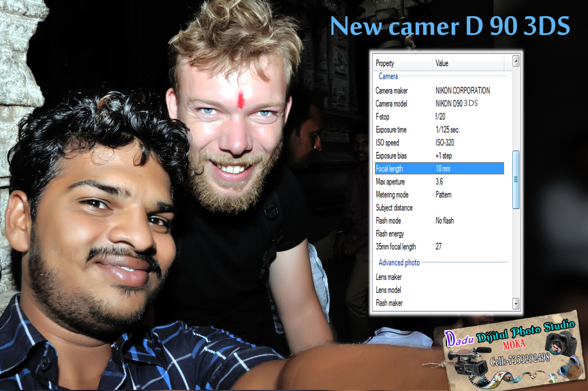588x391 pixels.
Task: Select the Camera model property
Action: click(391, 104)
